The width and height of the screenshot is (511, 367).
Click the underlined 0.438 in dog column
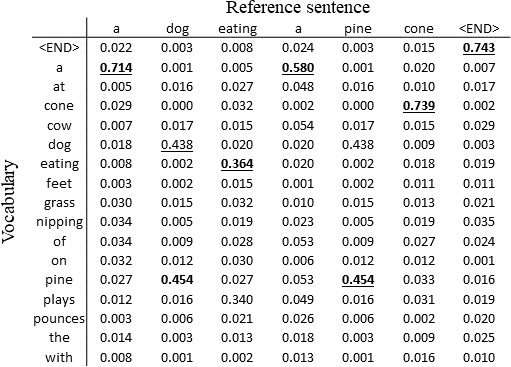177,145
